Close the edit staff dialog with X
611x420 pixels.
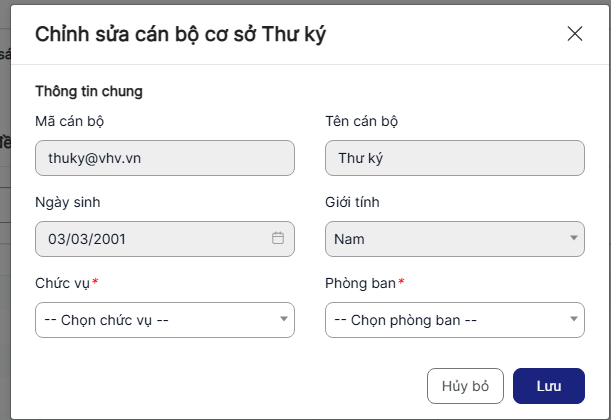click(575, 34)
